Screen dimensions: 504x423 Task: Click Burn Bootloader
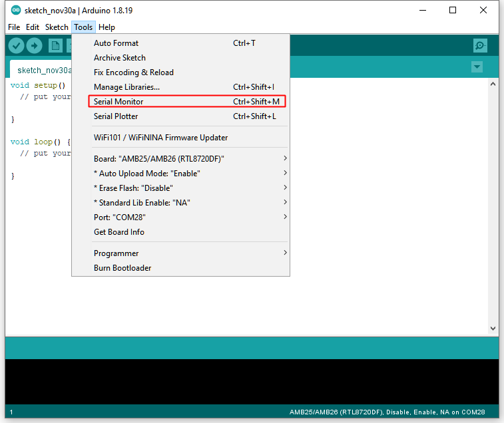pyautogui.click(x=180, y=268)
